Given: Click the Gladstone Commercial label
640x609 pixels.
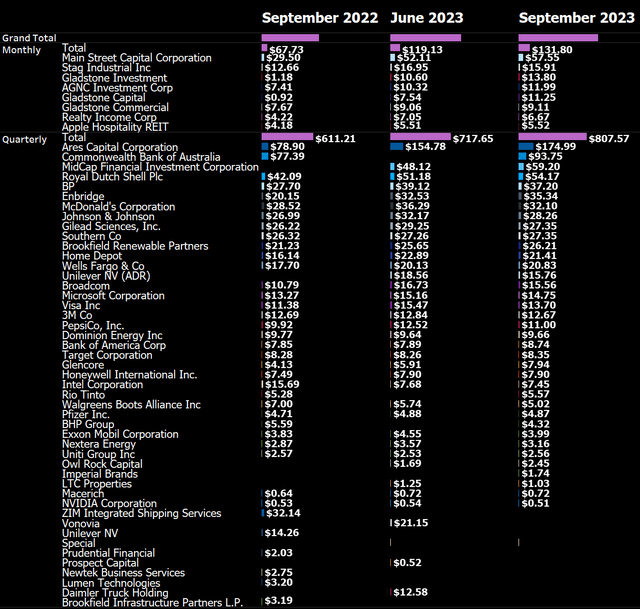Looking at the screenshot, I should pos(115,107).
